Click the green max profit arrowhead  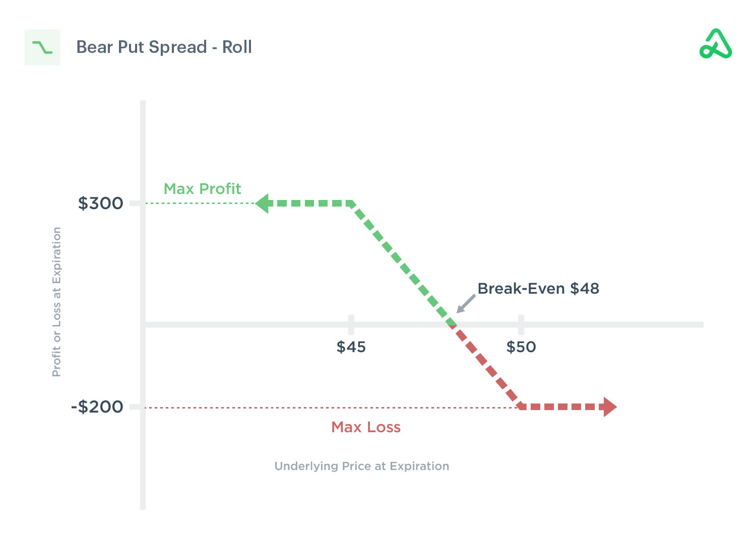click(263, 204)
